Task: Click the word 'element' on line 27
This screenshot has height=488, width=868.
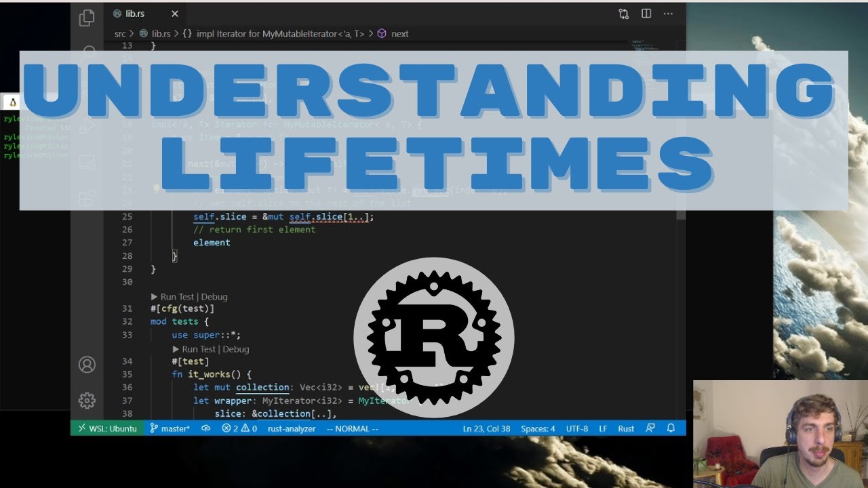Action: tap(212, 243)
